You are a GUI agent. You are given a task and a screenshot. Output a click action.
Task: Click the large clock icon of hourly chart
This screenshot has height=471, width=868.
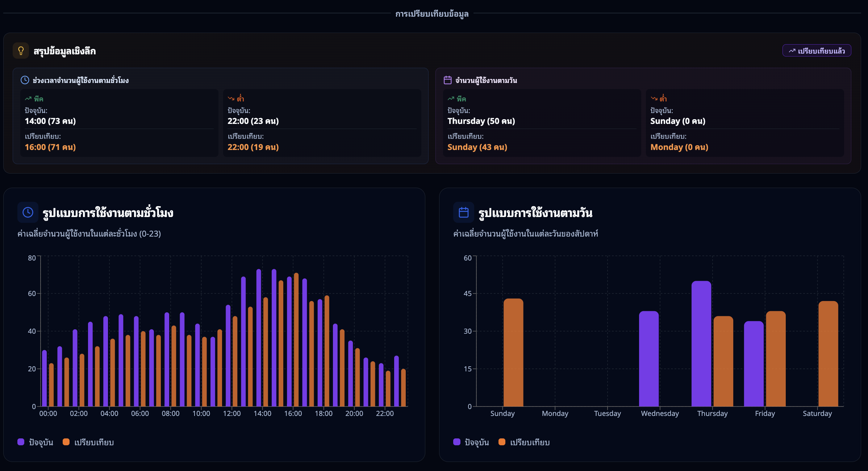[x=28, y=212]
